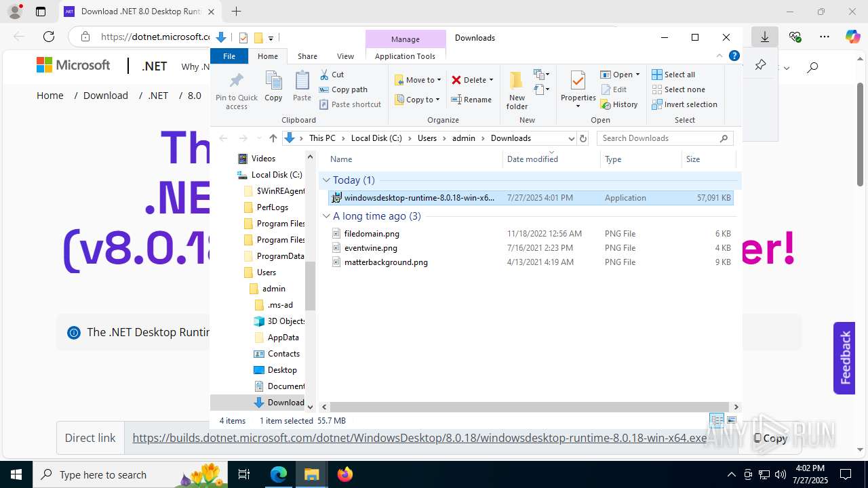Click Cut in Clipboard group
Viewport: 868px width, 488px height.
coord(332,75)
